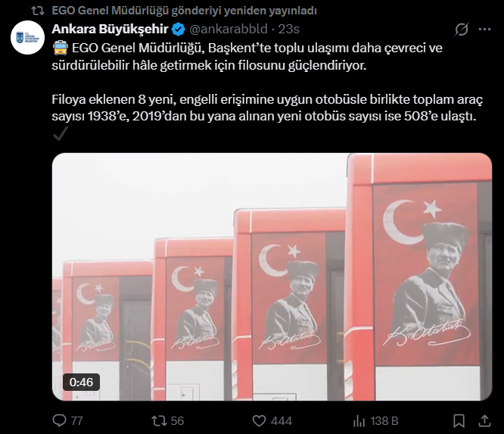Click the repost arrows icon beside EGO notice
The height and width of the screenshot is (434, 504).
pyautogui.click(x=38, y=11)
